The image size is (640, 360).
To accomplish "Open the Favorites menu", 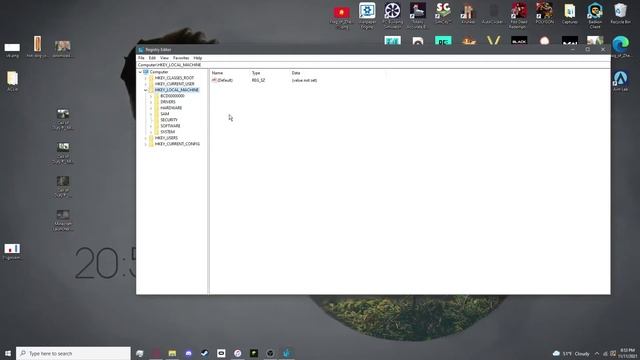I will point(181,58).
